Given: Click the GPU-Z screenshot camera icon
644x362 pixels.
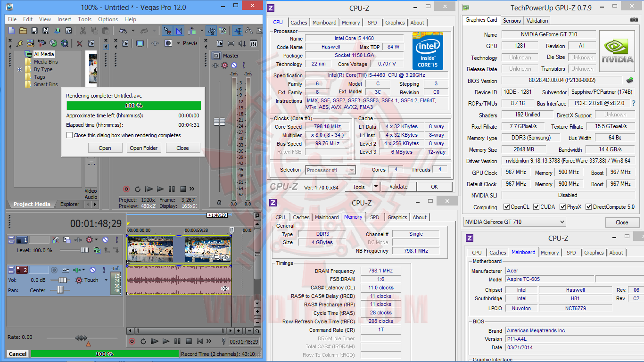Looking at the screenshot, I should pos(634,20).
